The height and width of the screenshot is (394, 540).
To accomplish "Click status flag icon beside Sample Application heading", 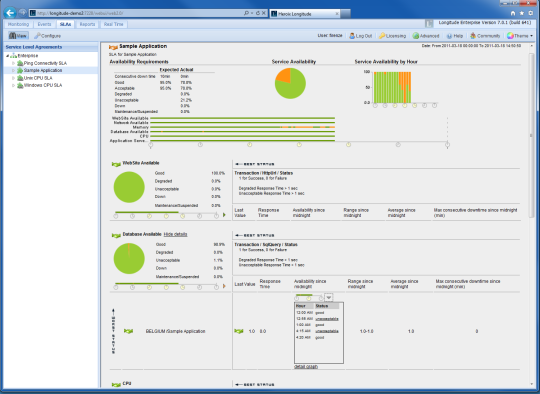I will click(113, 47).
